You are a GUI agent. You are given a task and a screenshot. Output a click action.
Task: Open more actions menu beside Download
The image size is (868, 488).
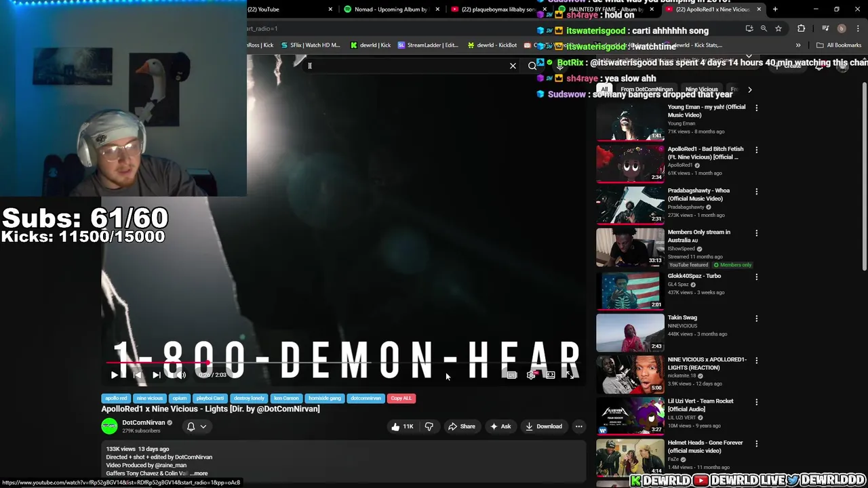tap(578, 426)
